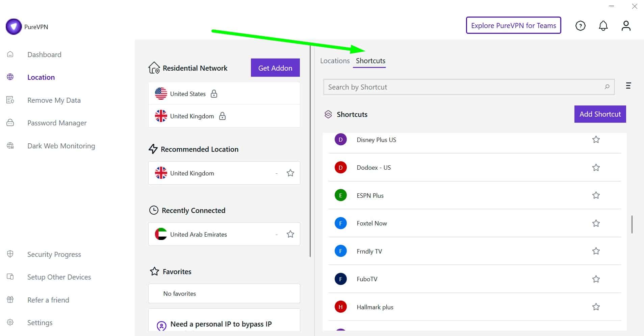Select the Residential Network United States row

(x=224, y=94)
